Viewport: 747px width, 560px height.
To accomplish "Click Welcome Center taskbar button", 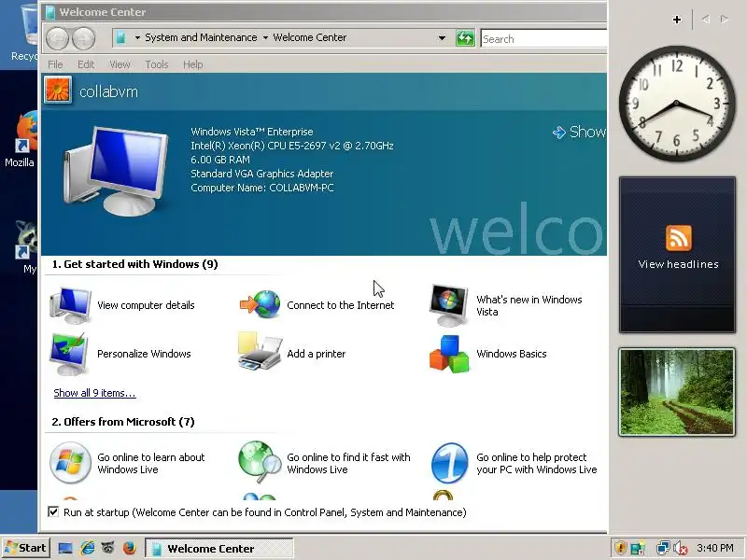I will (219, 549).
